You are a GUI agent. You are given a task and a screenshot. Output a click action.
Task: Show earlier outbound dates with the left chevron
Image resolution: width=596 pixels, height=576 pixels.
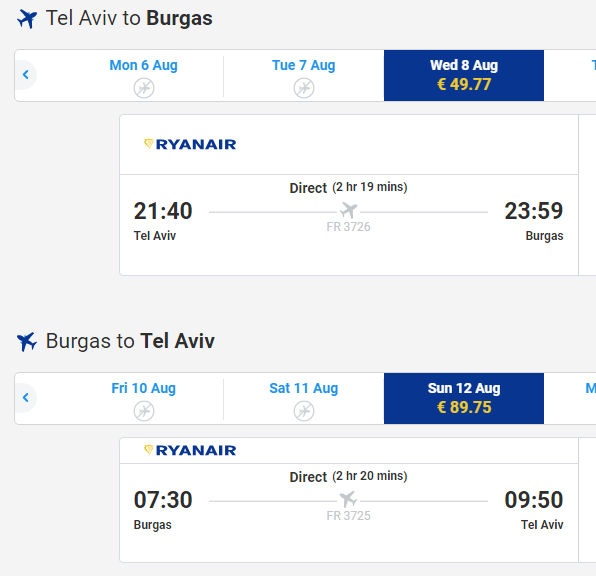coord(25,75)
